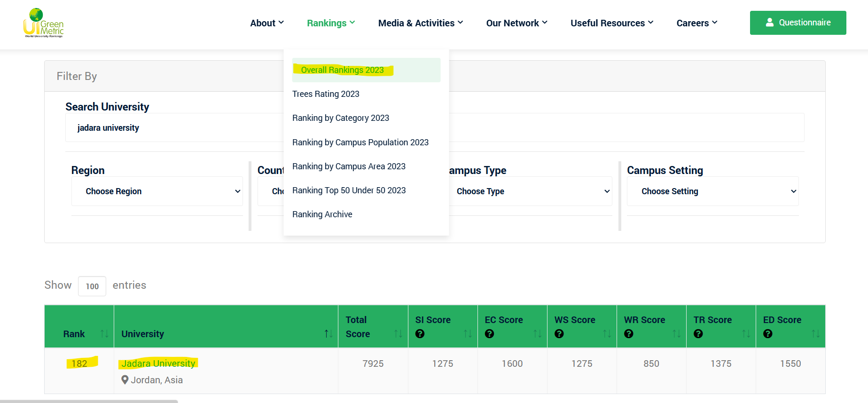
Task: Click the Total Score value 7925
Action: click(x=373, y=363)
